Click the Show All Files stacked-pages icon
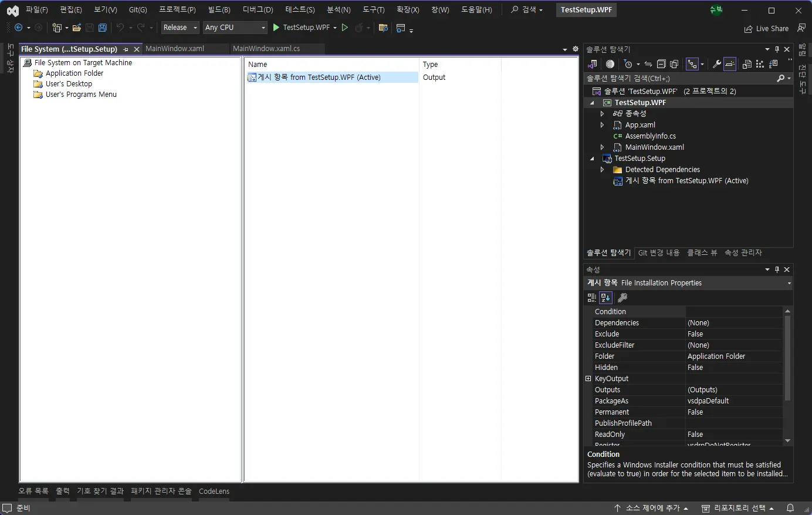Image resolution: width=812 pixels, height=515 pixels. pyautogui.click(x=674, y=64)
